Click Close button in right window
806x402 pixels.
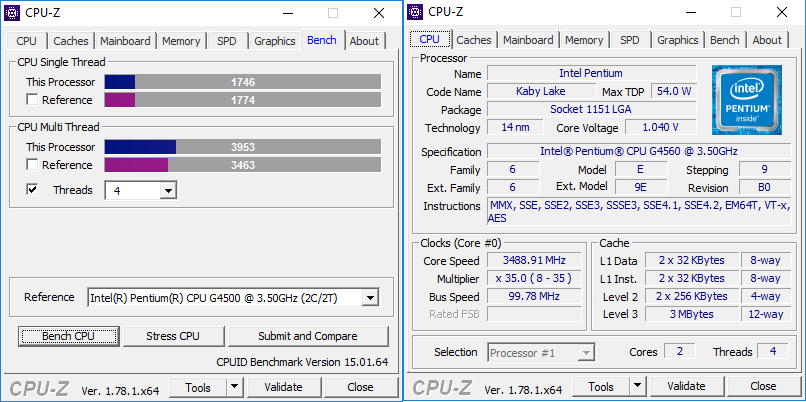pos(763,386)
